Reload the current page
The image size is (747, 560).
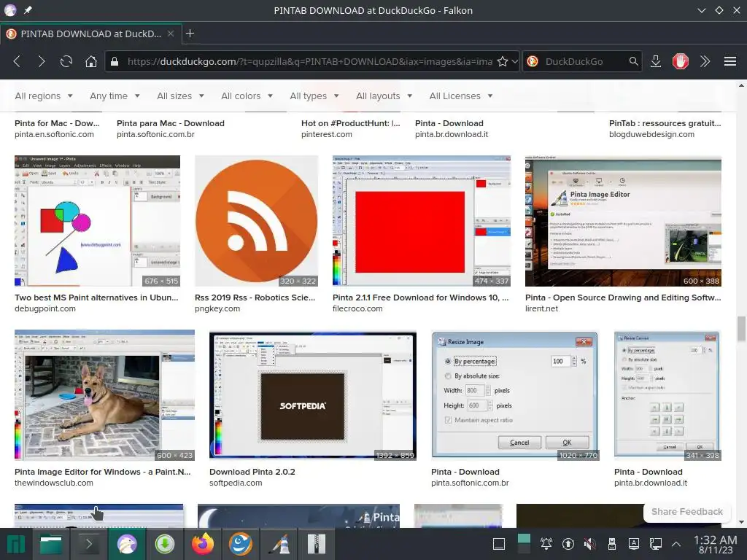click(66, 61)
